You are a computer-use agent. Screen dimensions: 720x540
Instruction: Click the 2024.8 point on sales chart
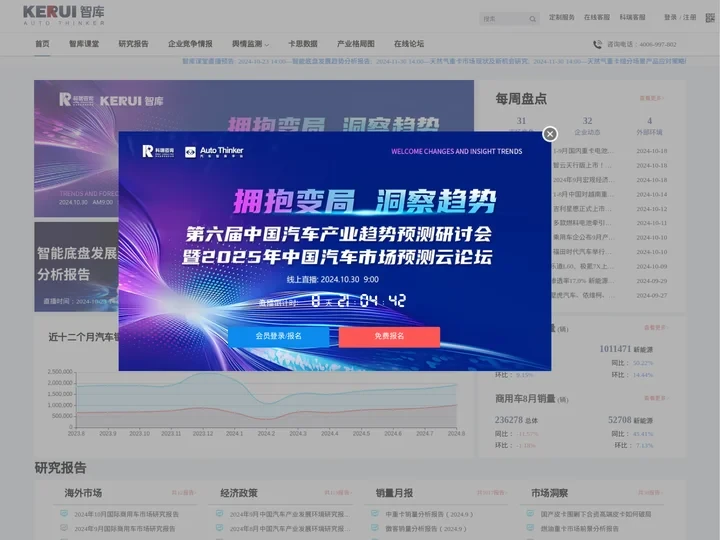(x=456, y=405)
